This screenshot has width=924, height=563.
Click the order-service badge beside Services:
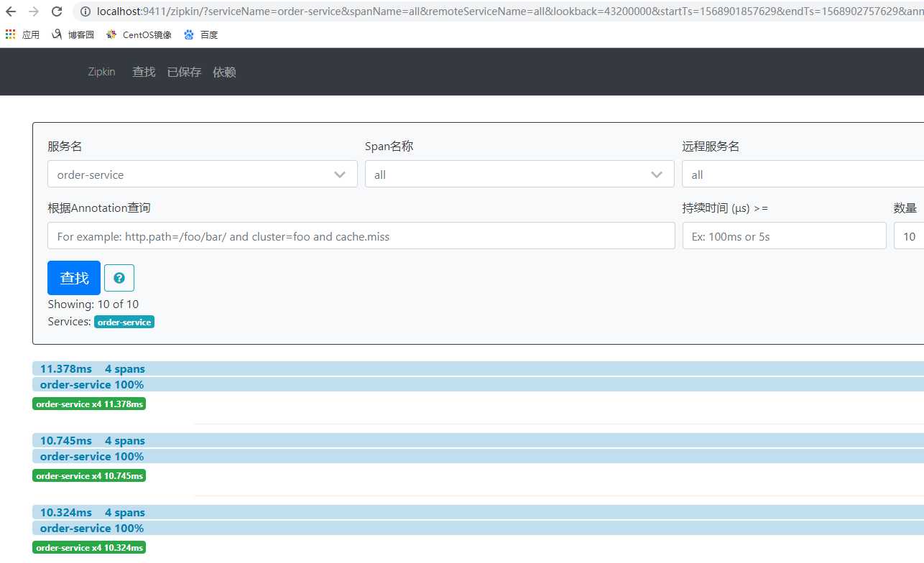point(124,322)
